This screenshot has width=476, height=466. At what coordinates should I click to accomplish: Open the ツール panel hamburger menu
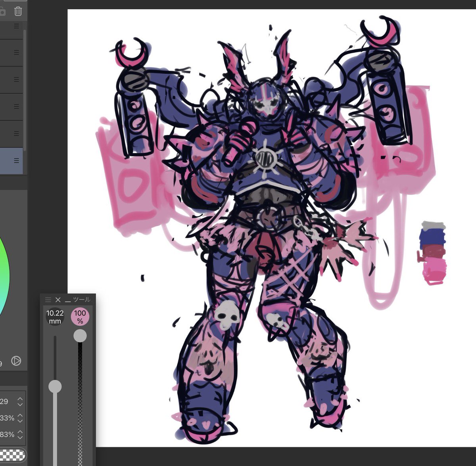tap(48, 300)
